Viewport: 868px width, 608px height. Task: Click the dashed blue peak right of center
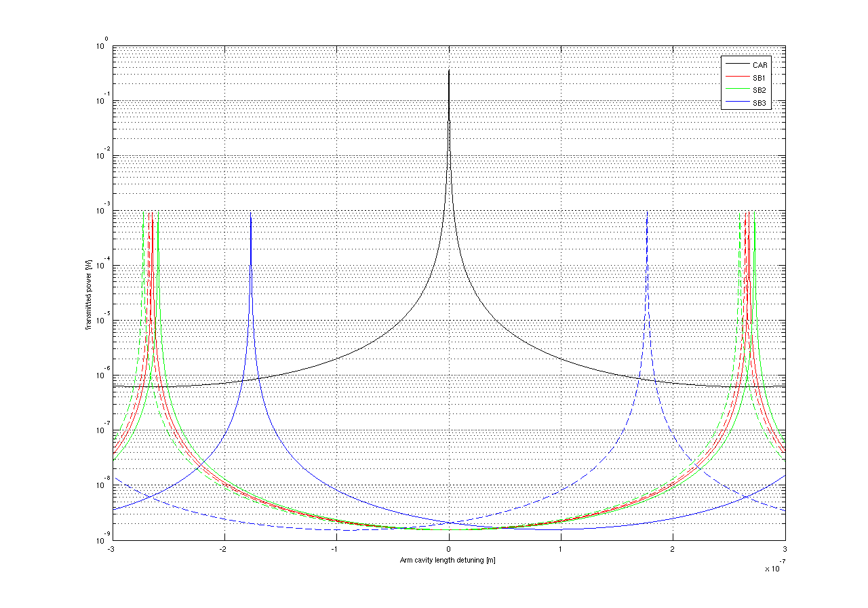647,213
